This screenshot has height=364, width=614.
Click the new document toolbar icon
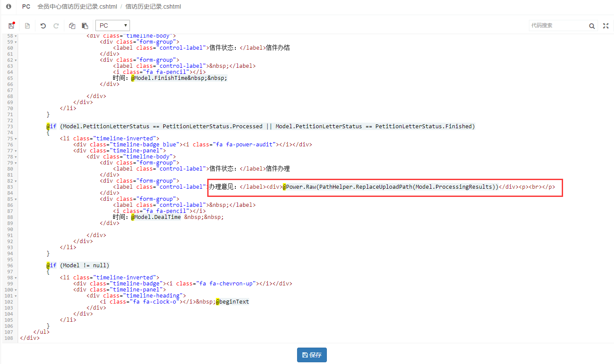tap(27, 25)
